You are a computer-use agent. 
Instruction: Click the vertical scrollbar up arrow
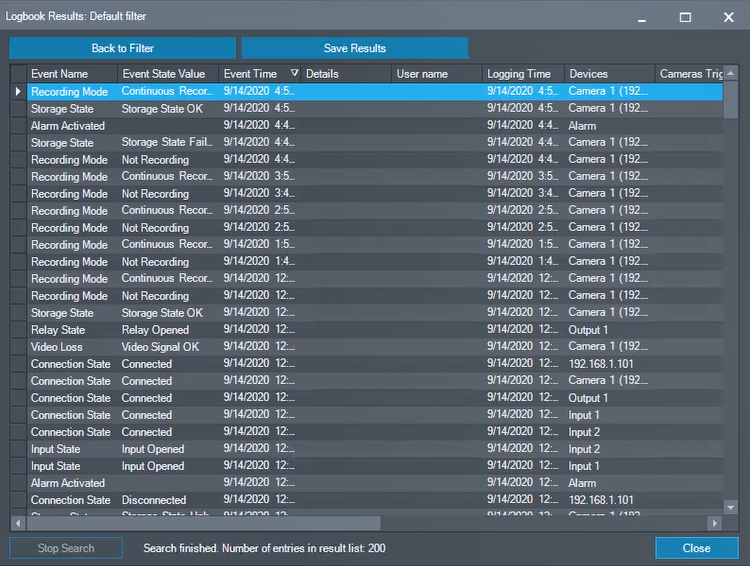(x=731, y=73)
